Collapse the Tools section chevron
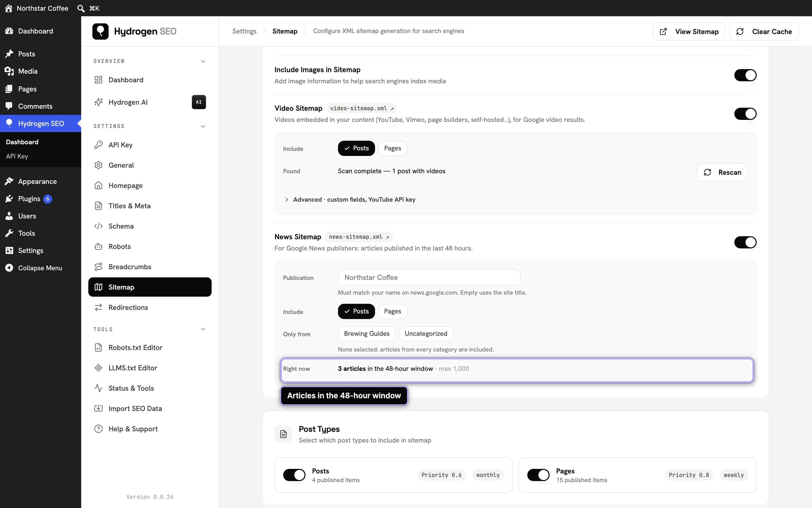The width and height of the screenshot is (812, 508). [203, 329]
